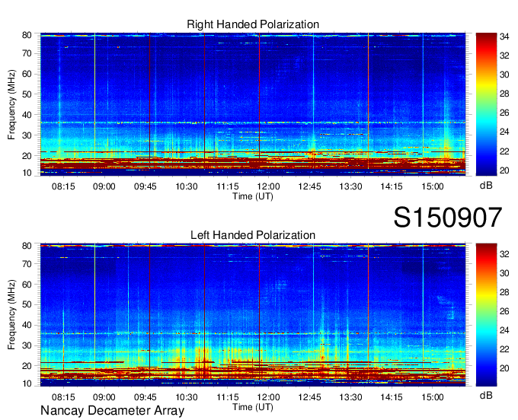Click the 09:45 tick under the bottom plot
The image size is (518, 420).
coord(145,397)
